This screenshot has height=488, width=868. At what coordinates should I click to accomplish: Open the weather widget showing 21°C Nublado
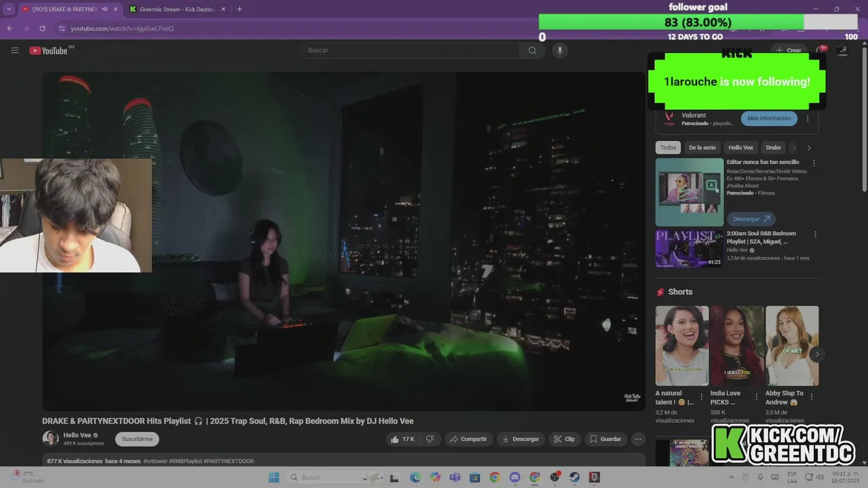[27, 477]
